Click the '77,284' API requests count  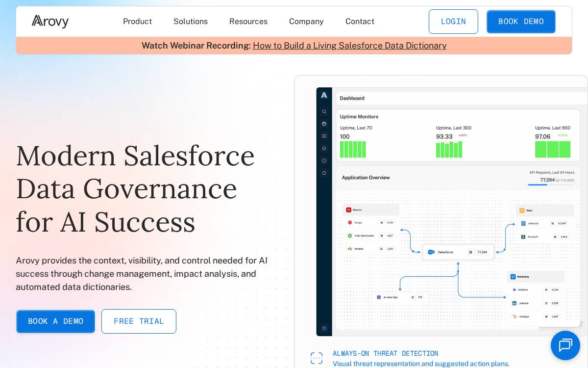[x=547, y=180]
